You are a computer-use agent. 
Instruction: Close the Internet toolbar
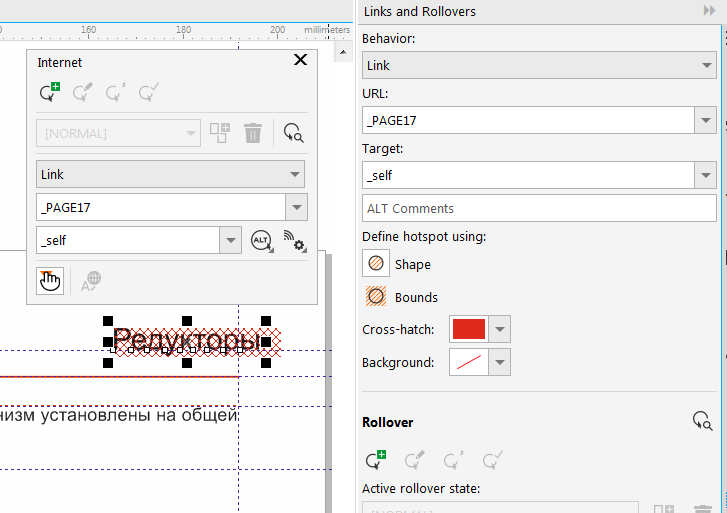(x=300, y=59)
